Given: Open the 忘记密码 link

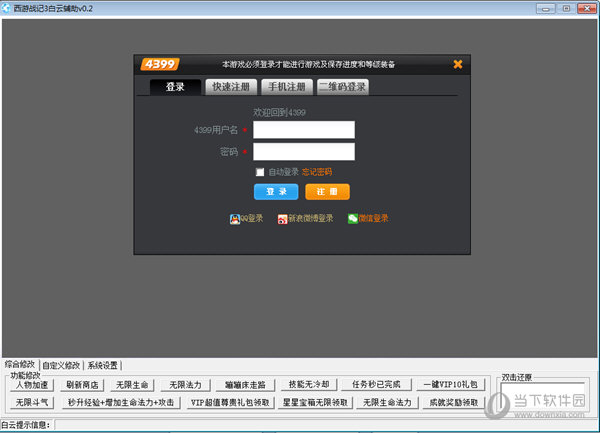Looking at the screenshot, I should [317, 172].
